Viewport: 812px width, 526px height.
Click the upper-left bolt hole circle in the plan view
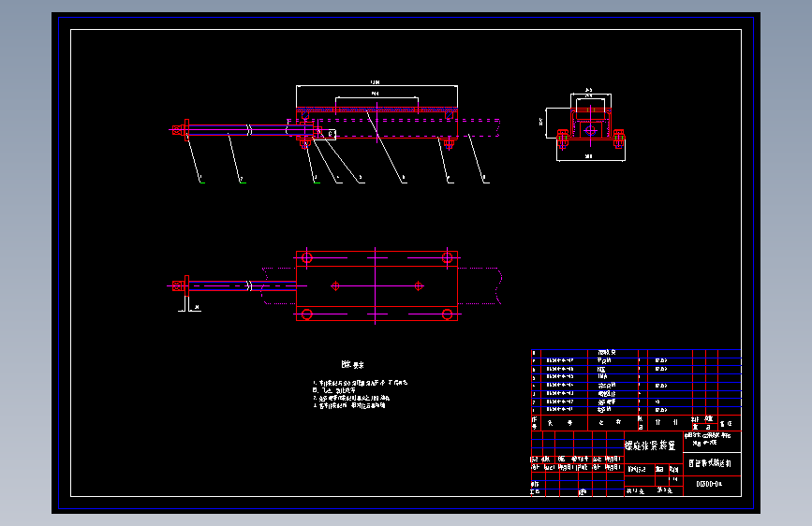tap(307, 257)
